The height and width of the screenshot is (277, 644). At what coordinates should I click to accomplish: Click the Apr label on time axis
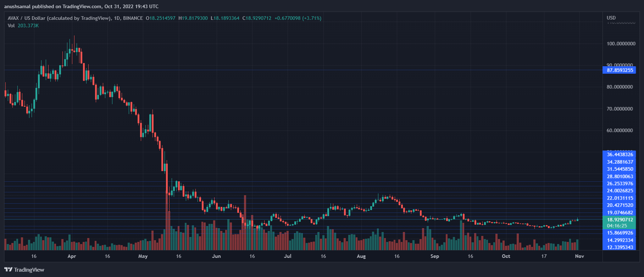point(72,256)
